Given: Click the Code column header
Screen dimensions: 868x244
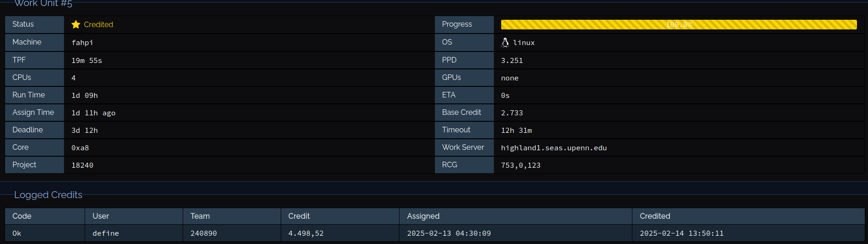Looking at the screenshot, I should tap(45, 216).
